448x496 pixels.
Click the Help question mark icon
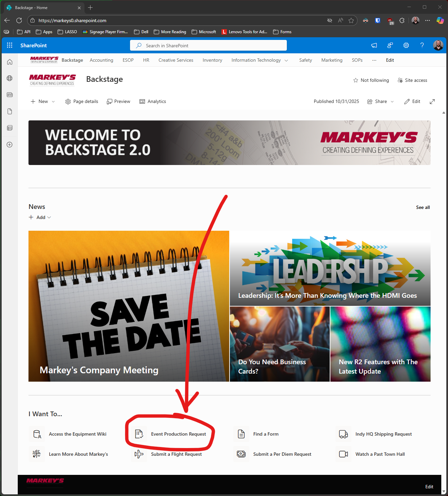[422, 45]
